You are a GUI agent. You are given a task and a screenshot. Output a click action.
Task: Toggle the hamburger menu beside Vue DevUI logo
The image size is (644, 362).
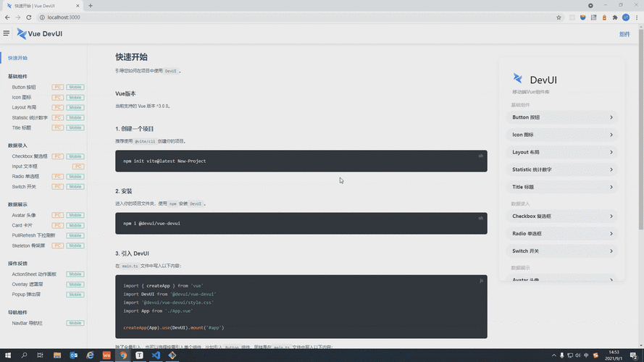click(7, 33)
